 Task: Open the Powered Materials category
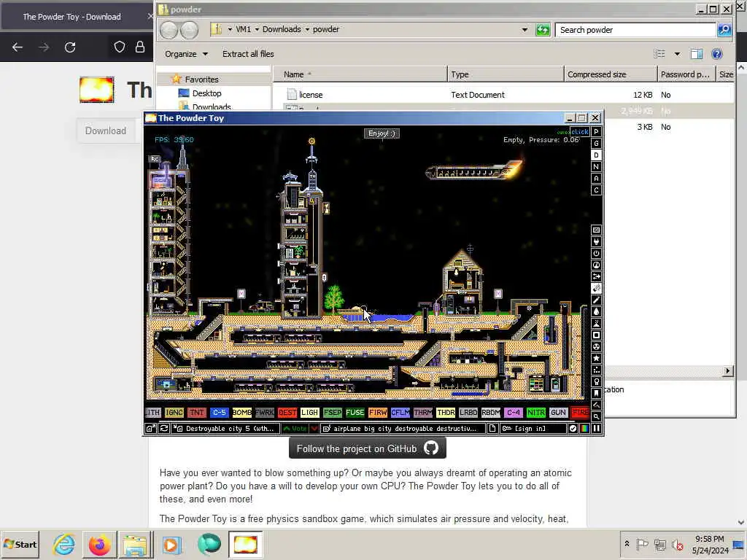coord(596,253)
